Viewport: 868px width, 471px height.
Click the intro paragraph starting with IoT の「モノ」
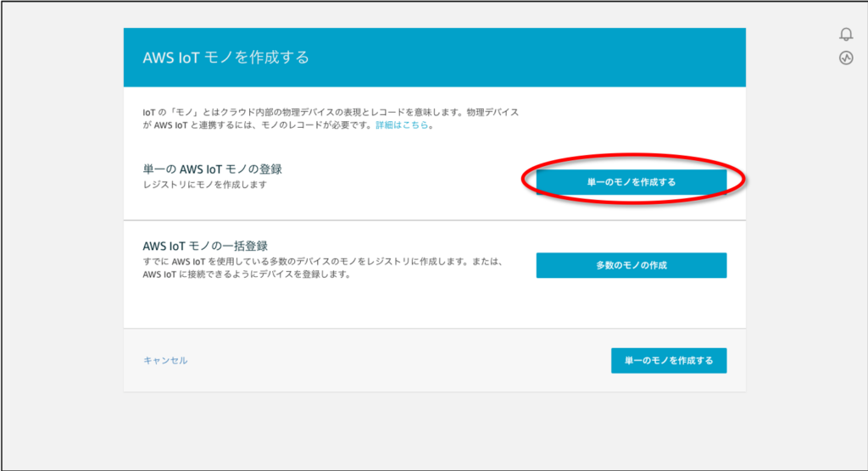click(x=331, y=113)
